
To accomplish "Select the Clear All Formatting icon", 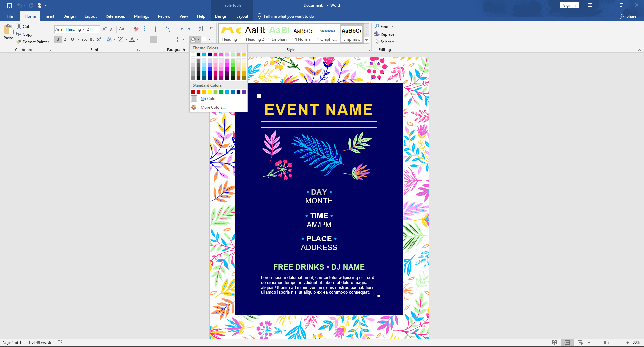I will 136,29.
